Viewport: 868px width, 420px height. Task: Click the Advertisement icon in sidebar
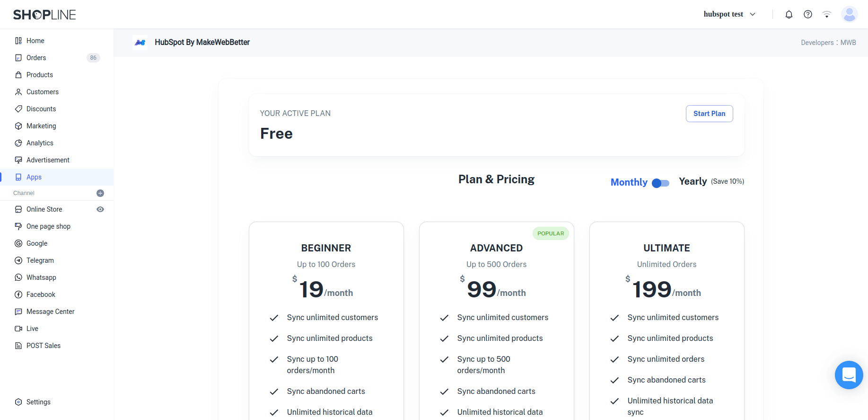(x=18, y=160)
